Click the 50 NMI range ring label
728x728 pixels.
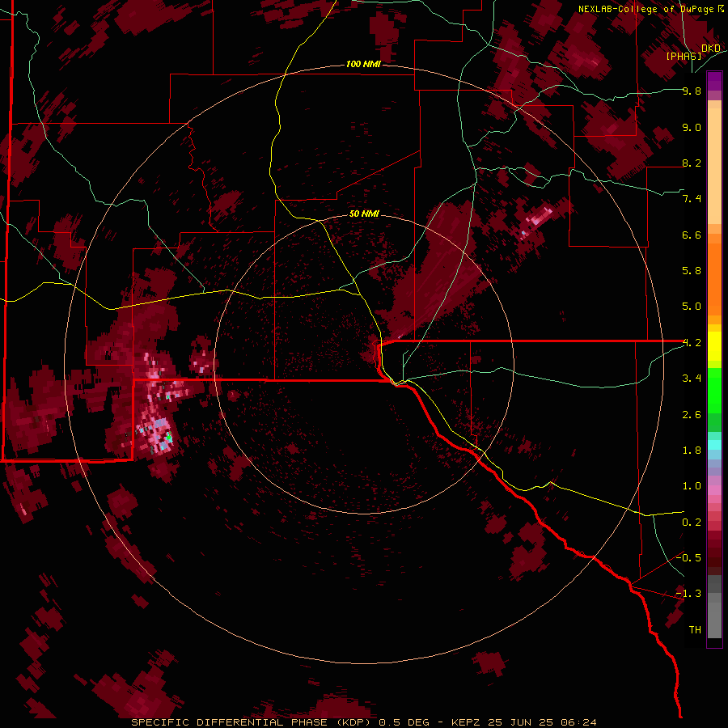[x=364, y=214]
